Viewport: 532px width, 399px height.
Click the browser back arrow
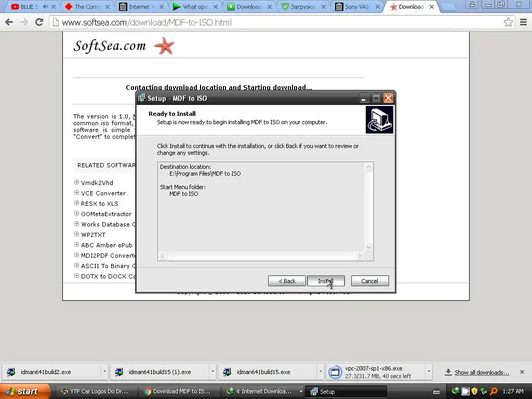pos(9,22)
